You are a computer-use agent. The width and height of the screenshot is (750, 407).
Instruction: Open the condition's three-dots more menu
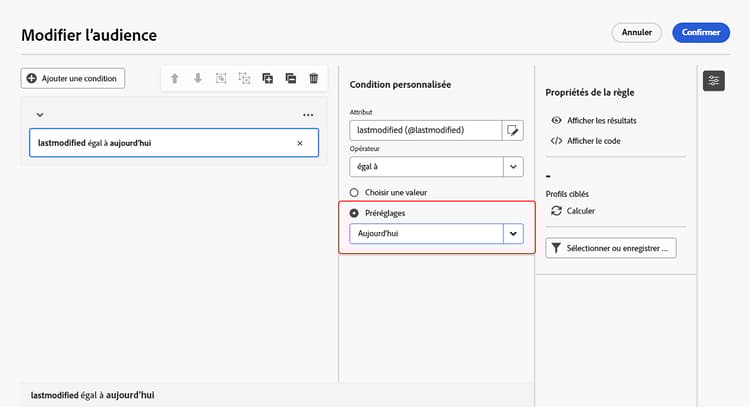click(308, 115)
